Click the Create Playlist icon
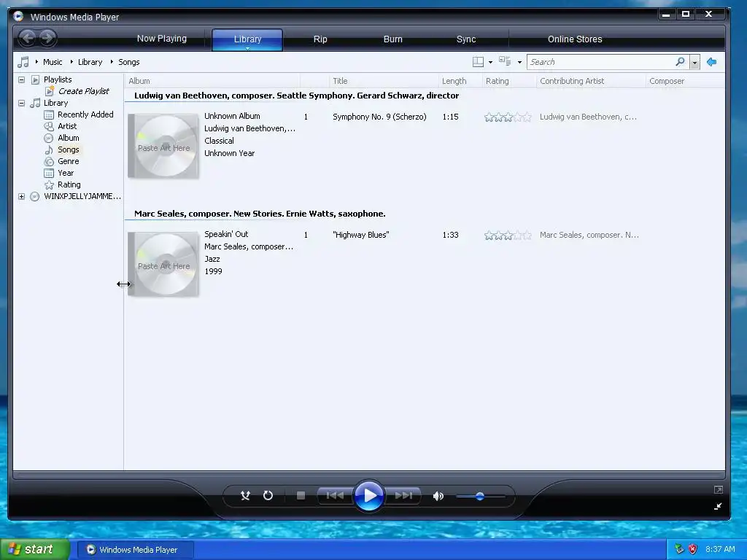This screenshot has width=747, height=560. tap(49, 91)
